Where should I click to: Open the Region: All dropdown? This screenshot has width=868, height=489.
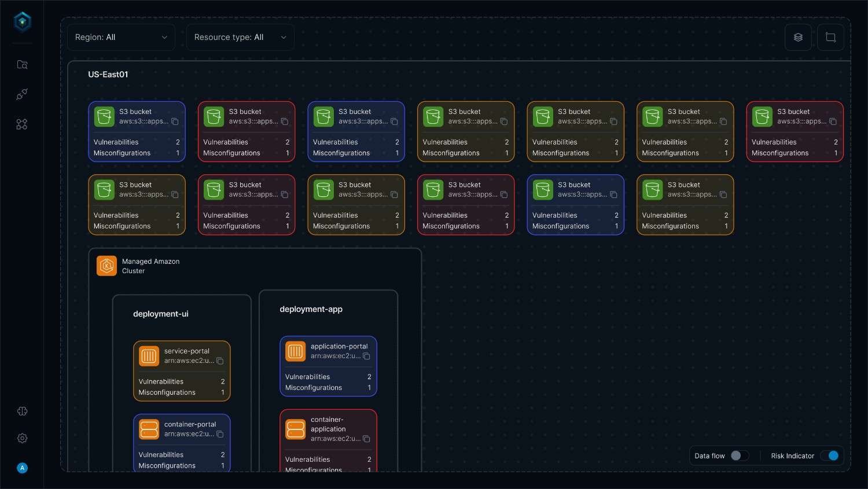click(x=121, y=37)
